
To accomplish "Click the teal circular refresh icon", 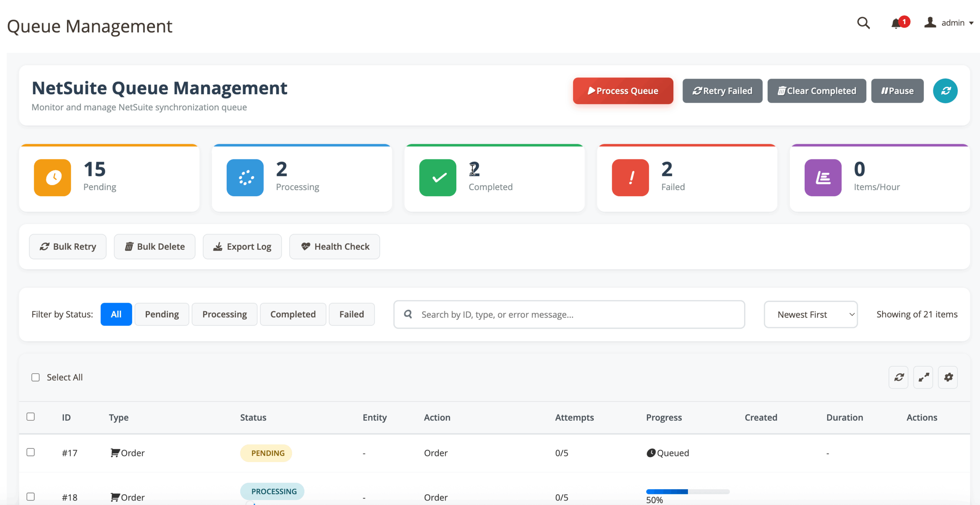I will (945, 91).
